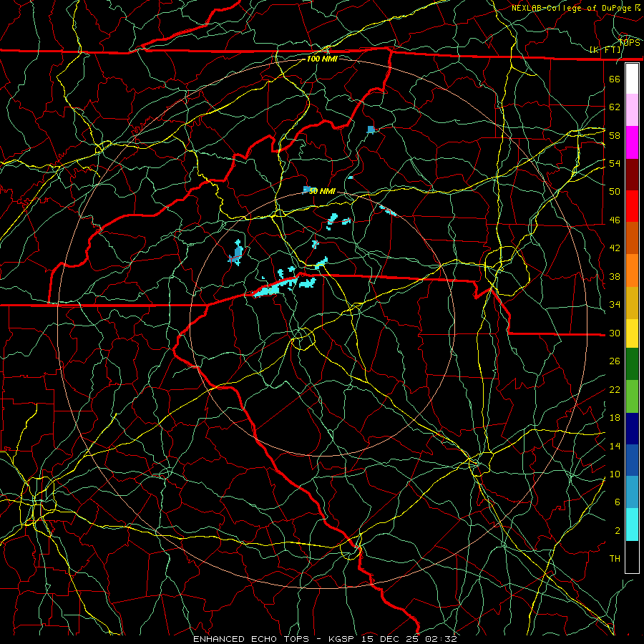Image resolution: width=644 pixels, height=644 pixels.
Task: Click the legend value 54
Action: point(615,163)
